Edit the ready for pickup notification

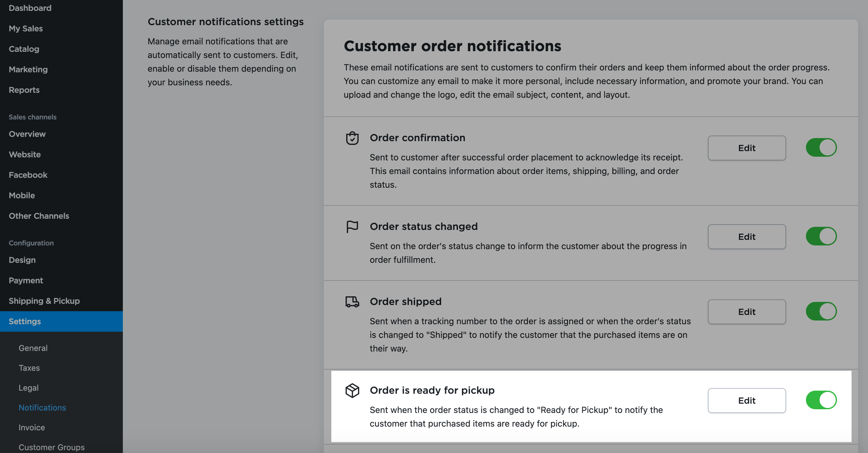click(x=746, y=401)
